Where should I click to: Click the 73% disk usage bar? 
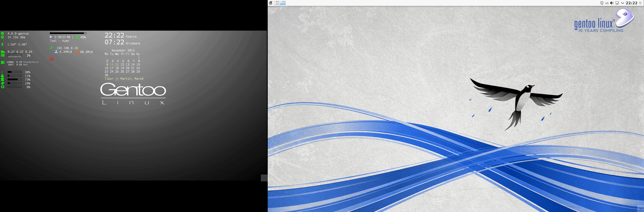pyautogui.click(x=15, y=79)
